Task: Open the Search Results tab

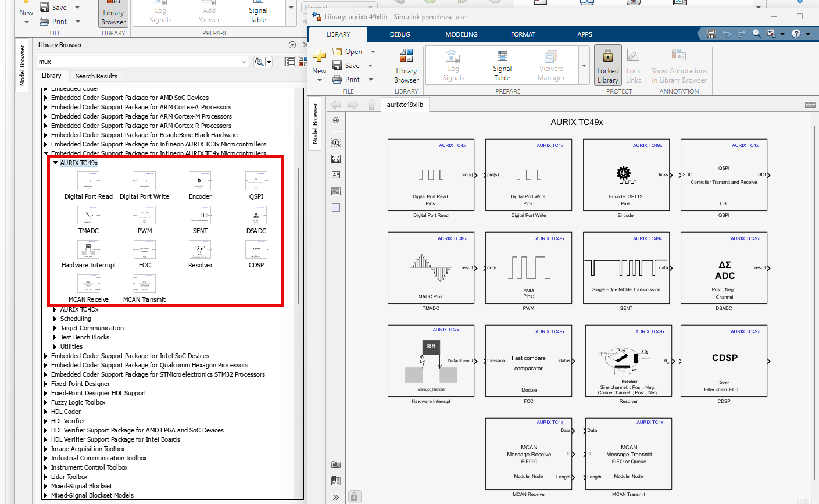Action: 96,76
